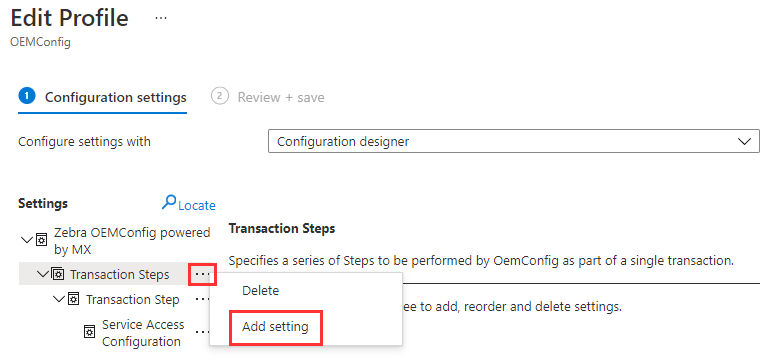Click the Transaction Steps gear icon
The width and height of the screenshot is (776, 360).
point(57,274)
